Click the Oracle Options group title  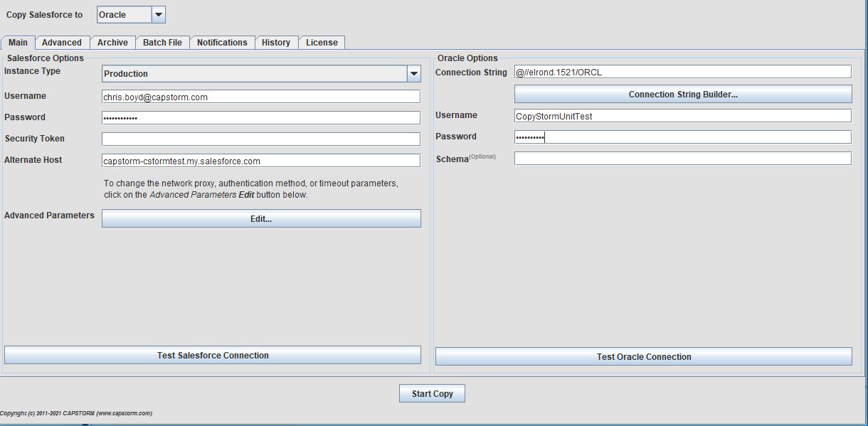(467, 58)
